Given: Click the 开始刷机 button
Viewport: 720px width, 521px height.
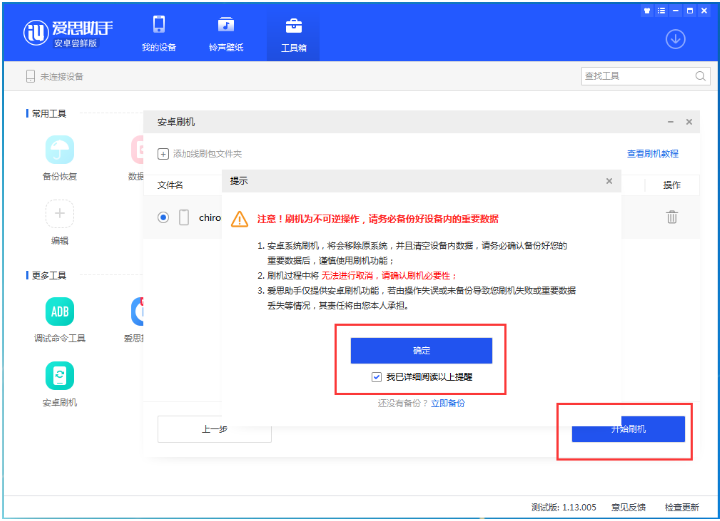Looking at the screenshot, I should point(628,429).
